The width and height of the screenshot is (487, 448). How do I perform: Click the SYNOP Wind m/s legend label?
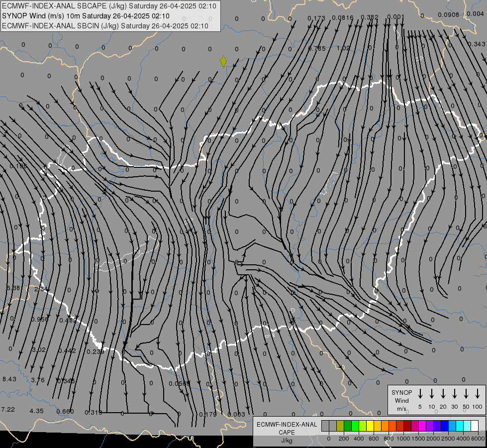[x=401, y=400]
